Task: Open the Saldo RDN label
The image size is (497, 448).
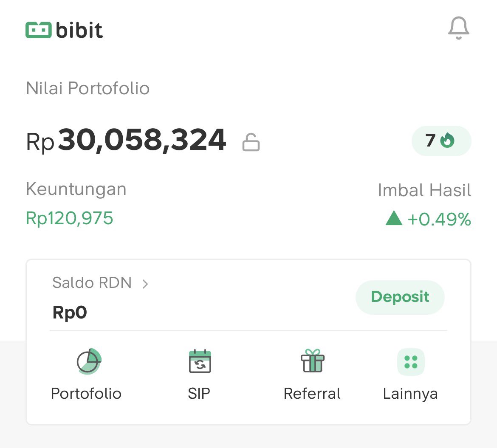Action: [92, 283]
